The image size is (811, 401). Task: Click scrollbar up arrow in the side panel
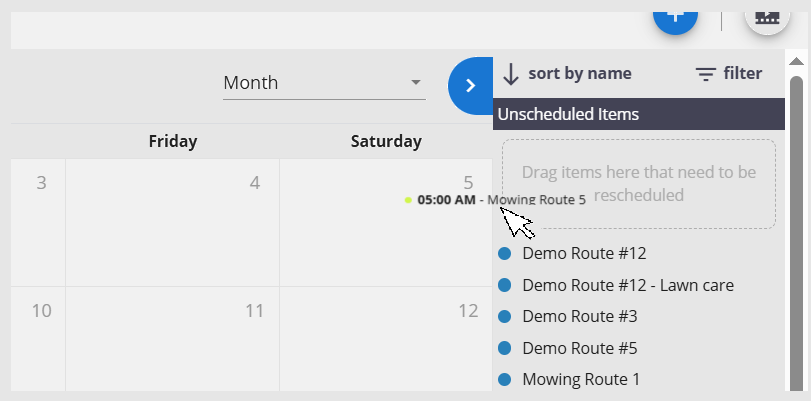tap(796, 62)
